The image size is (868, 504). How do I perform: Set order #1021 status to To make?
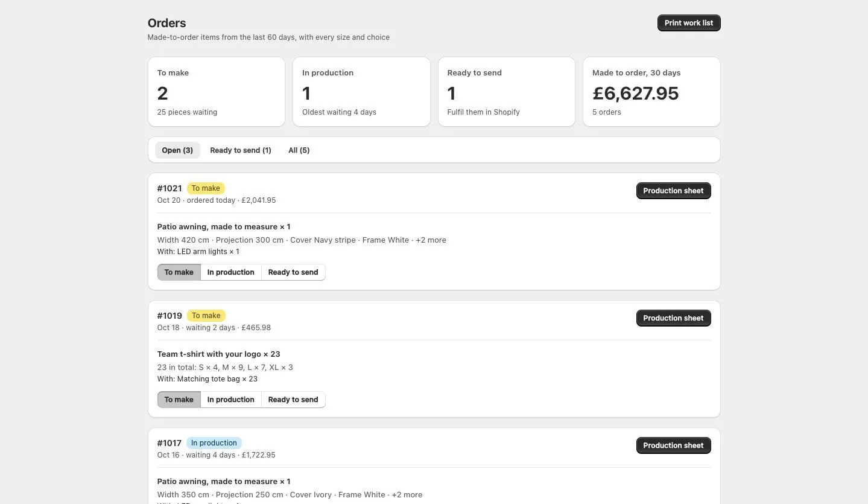click(x=179, y=272)
